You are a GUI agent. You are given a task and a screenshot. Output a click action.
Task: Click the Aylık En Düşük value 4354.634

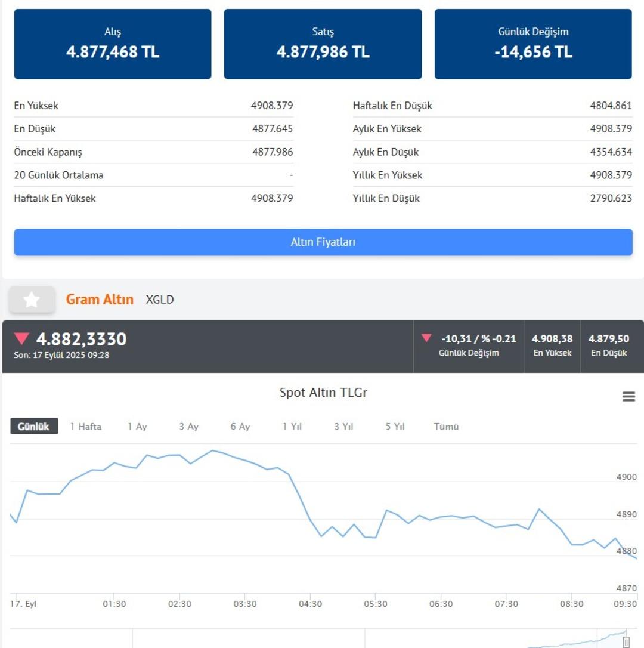tap(611, 152)
